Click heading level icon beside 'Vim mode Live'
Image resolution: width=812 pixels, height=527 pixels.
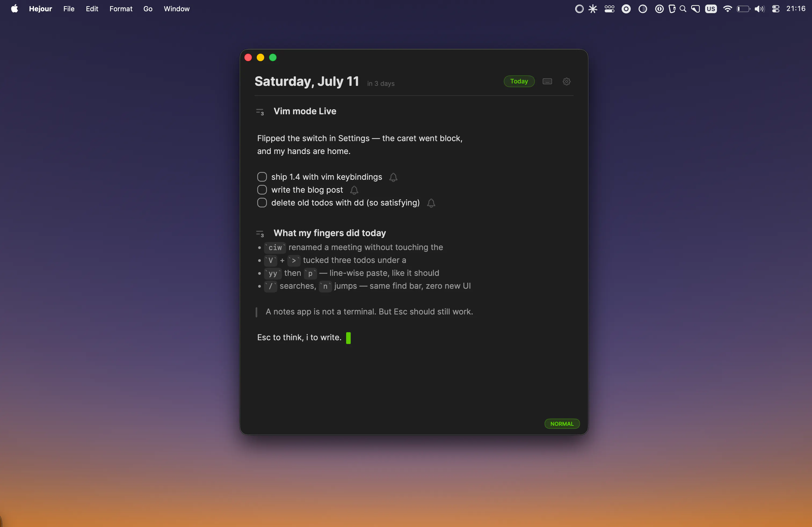(x=260, y=112)
